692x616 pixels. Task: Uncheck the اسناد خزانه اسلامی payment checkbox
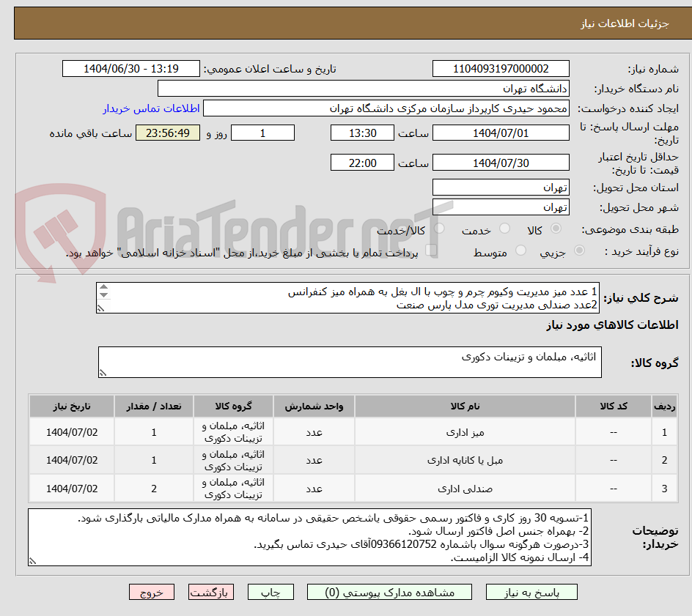click(430, 250)
